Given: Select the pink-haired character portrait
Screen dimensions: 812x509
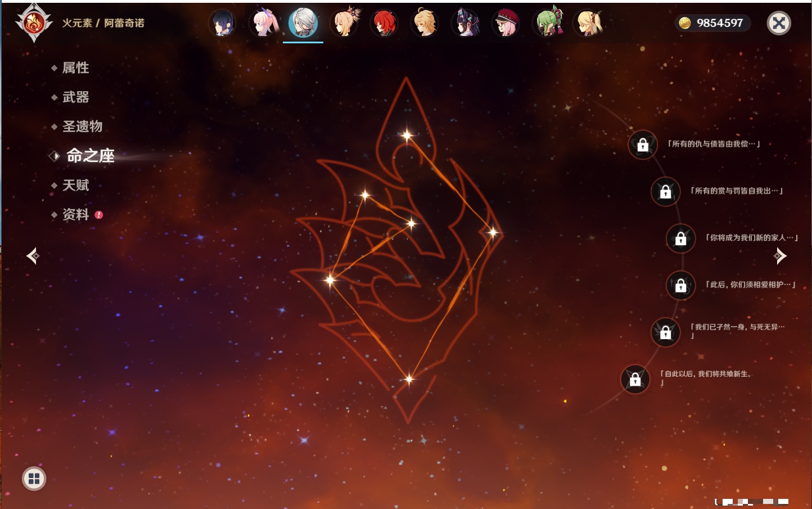Looking at the screenshot, I should pos(263,23).
